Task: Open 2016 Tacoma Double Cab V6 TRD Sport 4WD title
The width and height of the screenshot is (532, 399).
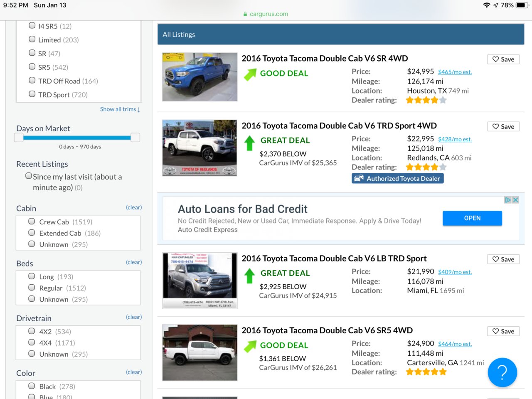Action: pos(339,126)
